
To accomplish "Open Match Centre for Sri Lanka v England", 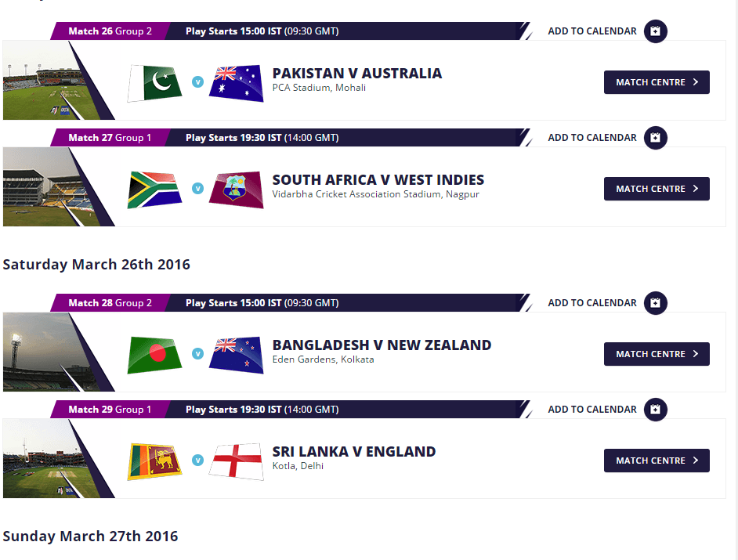I will point(657,461).
